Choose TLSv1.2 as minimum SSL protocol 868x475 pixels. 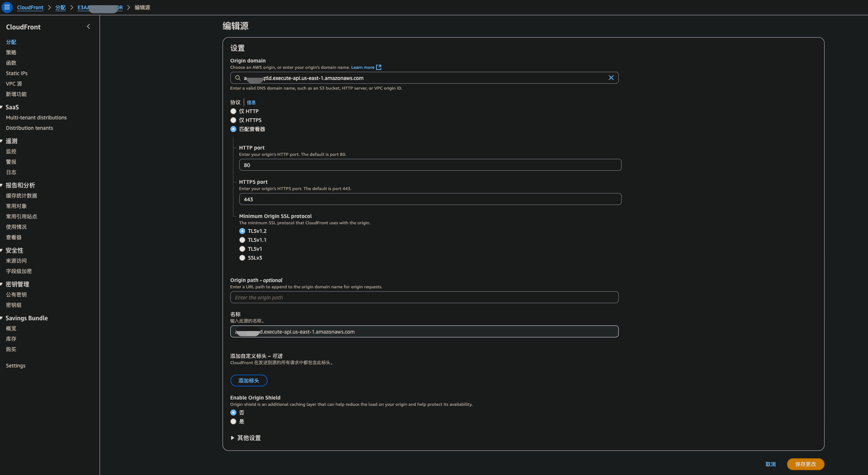click(242, 231)
